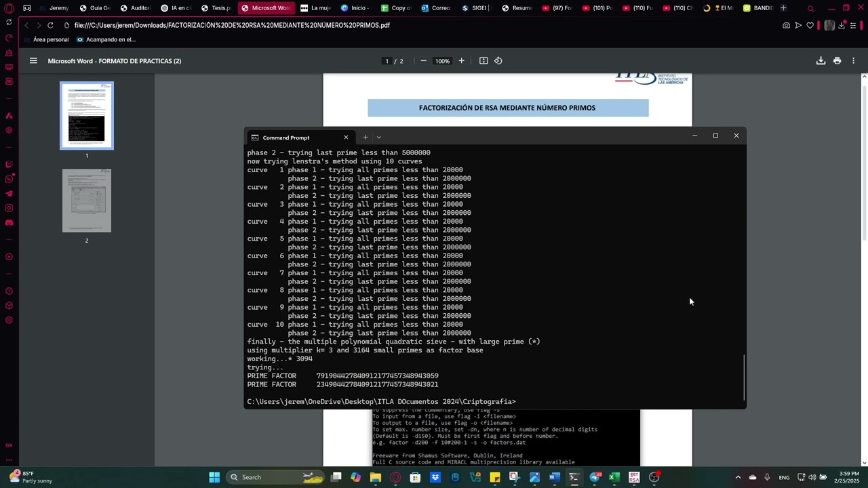Image resolution: width=868 pixels, height=488 pixels.
Task: Click the 100% zoom level field
Action: pyautogui.click(x=442, y=61)
